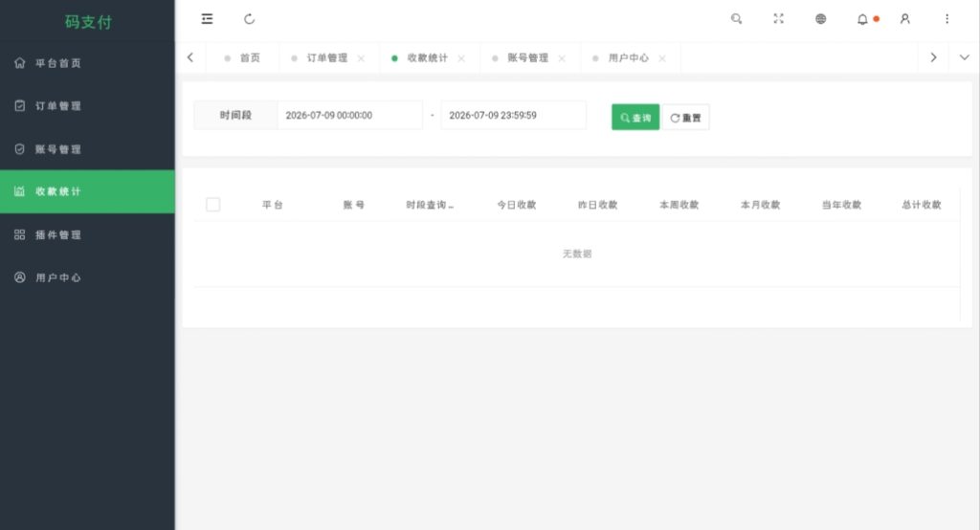The height and width of the screenshot is (530, 980).
Task: Open 平台首页 in the sidebar menu
Action: [87, 63]
